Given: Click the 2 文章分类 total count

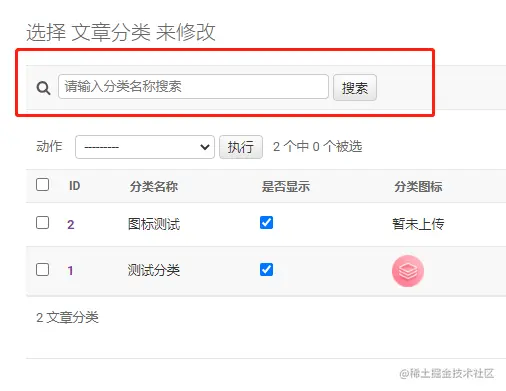Looking at the screenshot, I should (67, 317).
